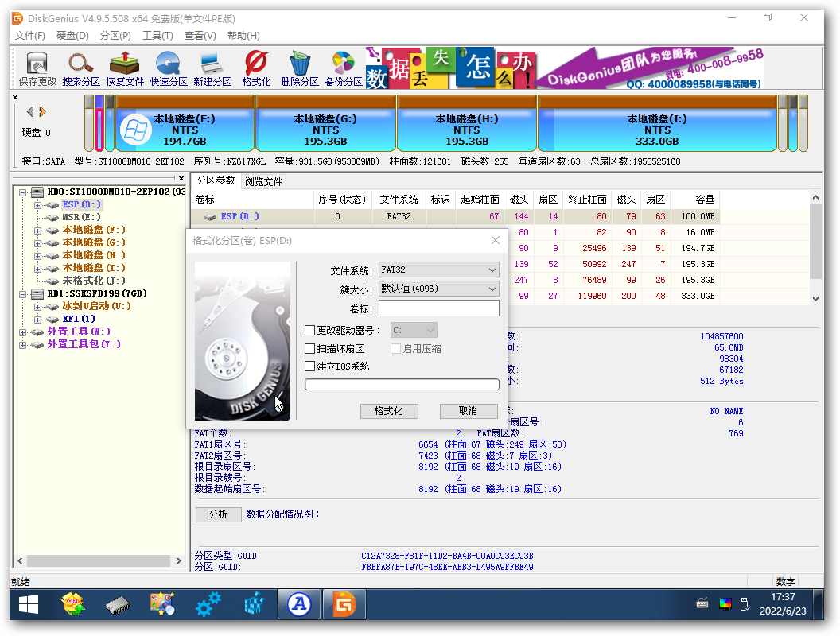Open the 分区(P) menu
Screen dimensions: 840x636
point(115,35)
